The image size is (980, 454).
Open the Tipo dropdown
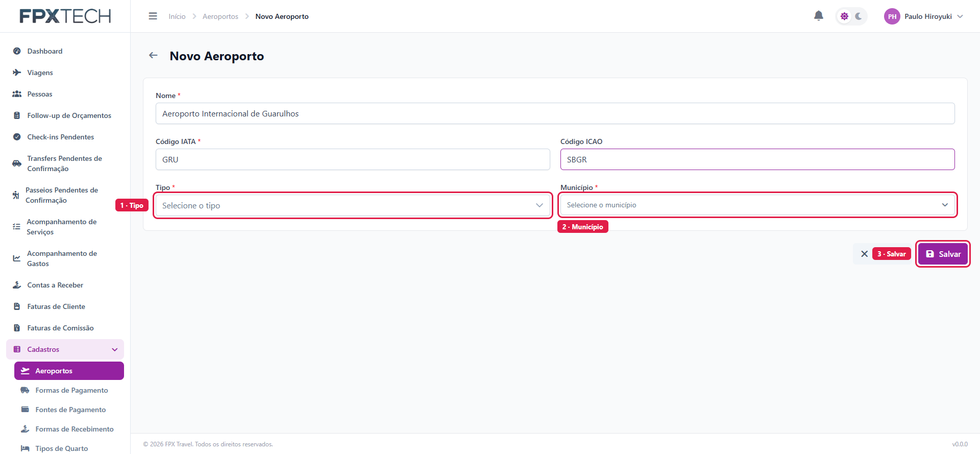(353, 205)
